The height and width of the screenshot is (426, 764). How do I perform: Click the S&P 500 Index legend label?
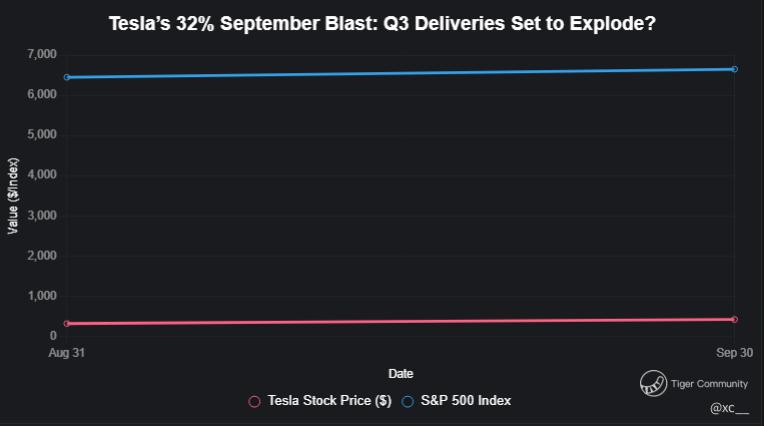465,401
